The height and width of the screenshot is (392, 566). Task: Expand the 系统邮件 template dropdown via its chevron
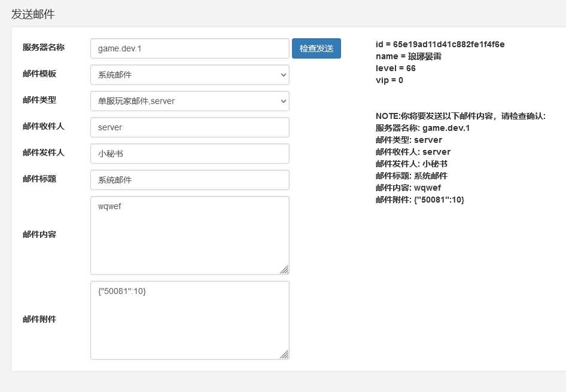coord(282,75)
